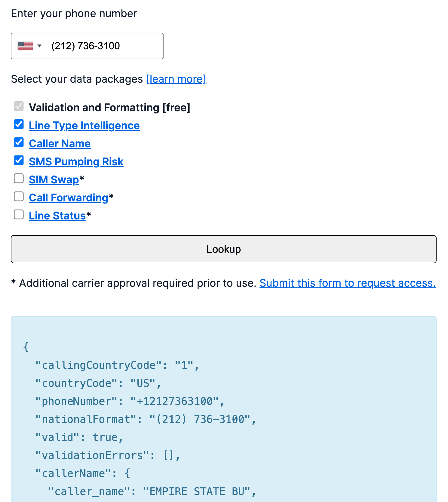Image resolution: width=448 pixels, height=502 pixels.
Task: Untick the SMS Pumping Risk checkbox
Action: pyautogui.click(x=19, y=161)
